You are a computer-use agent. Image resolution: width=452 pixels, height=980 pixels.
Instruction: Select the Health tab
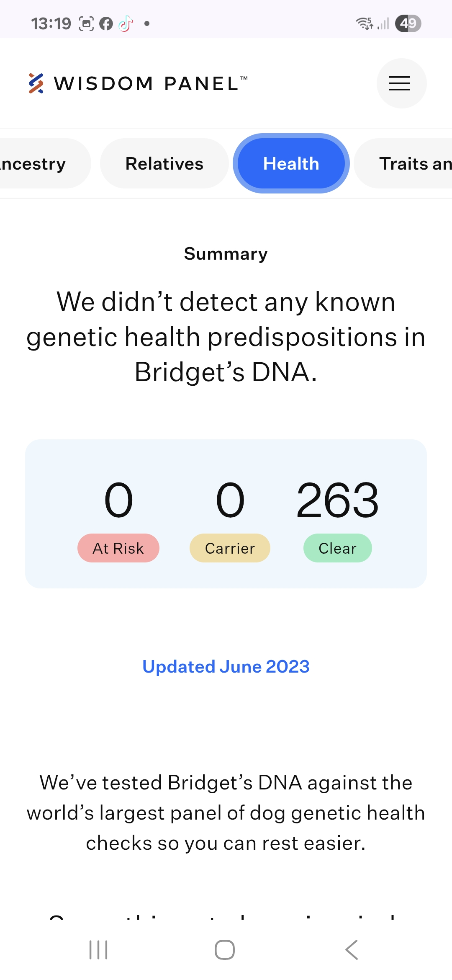[x=291, y=164]
